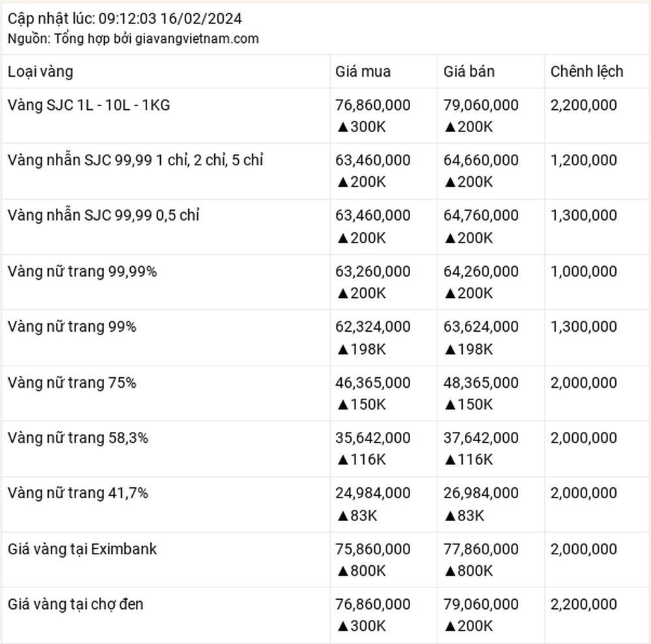651x644 pixels.
Task: Click the up triangle beside 150K under 48,365,000
Action: click(x=450, y=405)
